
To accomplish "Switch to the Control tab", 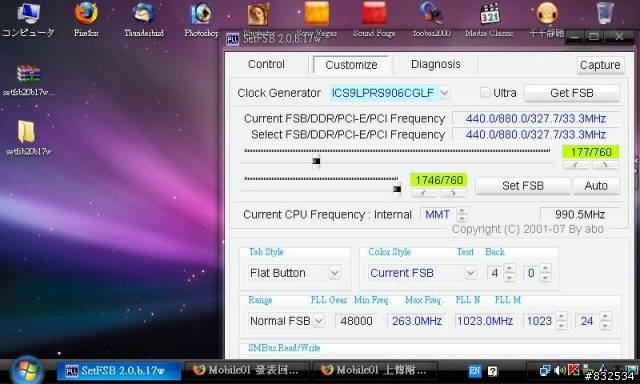I will (266, 64).
